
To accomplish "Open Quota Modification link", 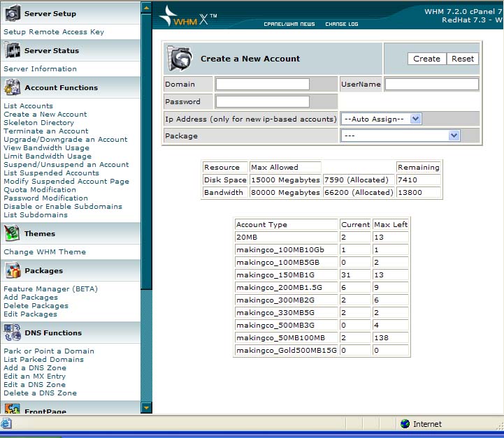I will pos(40,189).
